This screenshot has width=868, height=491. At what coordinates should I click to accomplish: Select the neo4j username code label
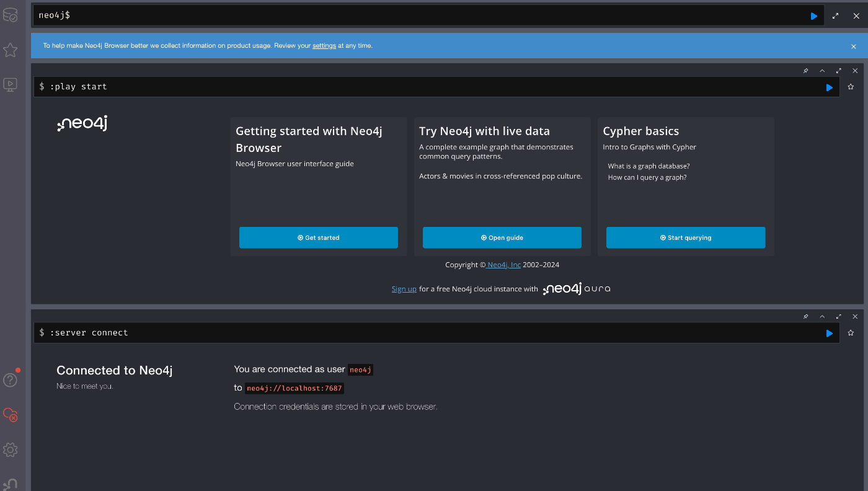[360, 369]
